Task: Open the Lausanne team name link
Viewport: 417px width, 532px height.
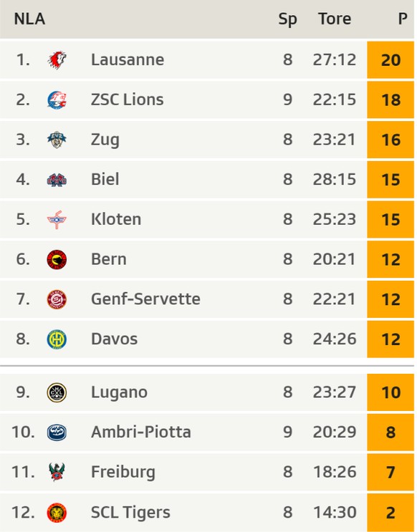Action: (x=128, y=60)
